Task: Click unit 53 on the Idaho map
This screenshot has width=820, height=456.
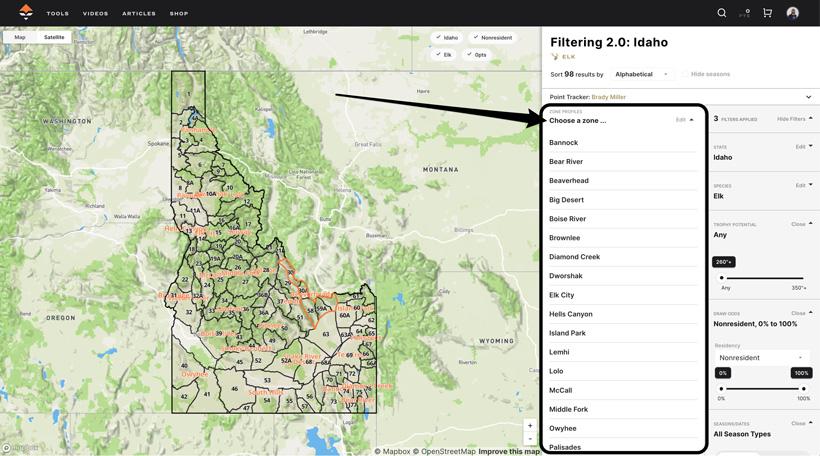Action: click(x=267, y=380)
